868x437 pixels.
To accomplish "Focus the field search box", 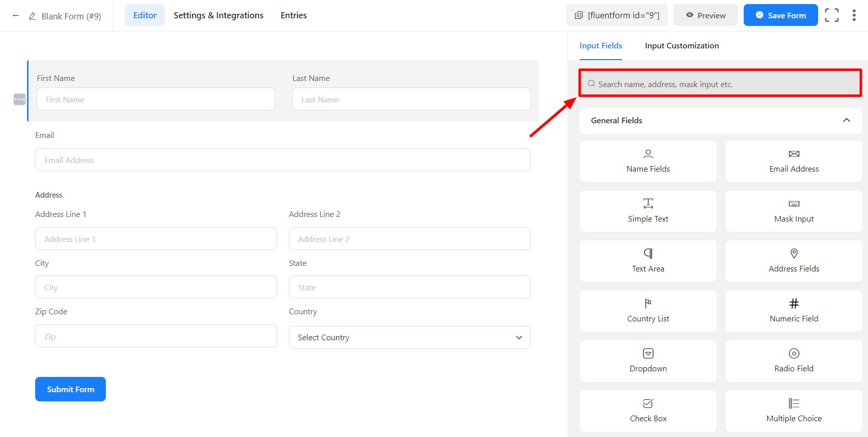I will pyautogui.click(x=719, y=84).
